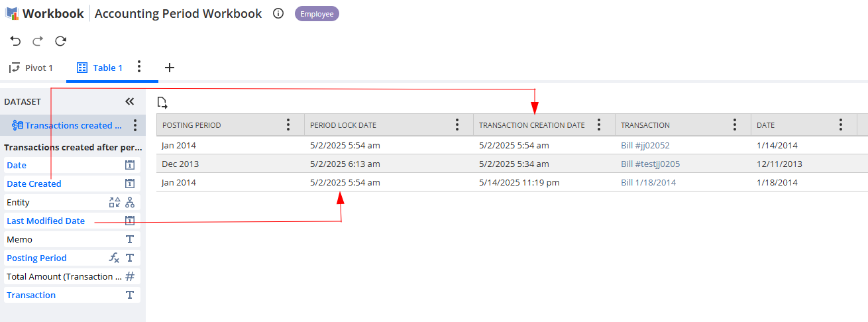
Task: Switch to the Pivot 1 tab
Action: point(31,68)
